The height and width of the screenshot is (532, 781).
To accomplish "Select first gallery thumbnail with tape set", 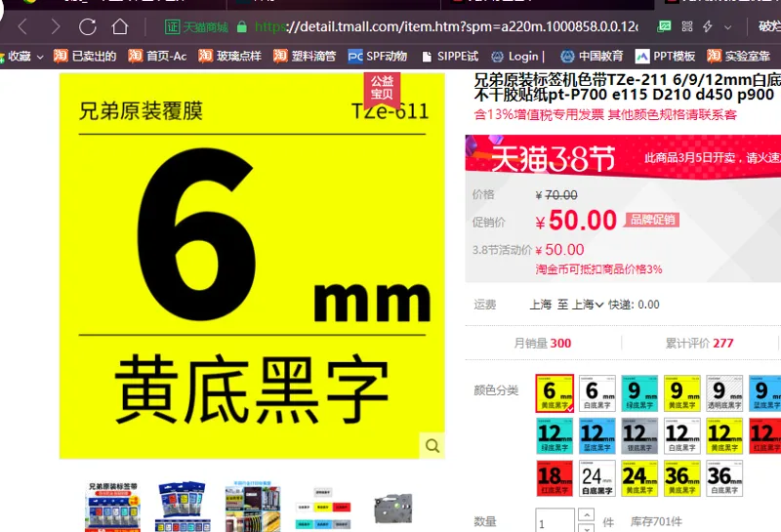I will (x=113, y=507).
